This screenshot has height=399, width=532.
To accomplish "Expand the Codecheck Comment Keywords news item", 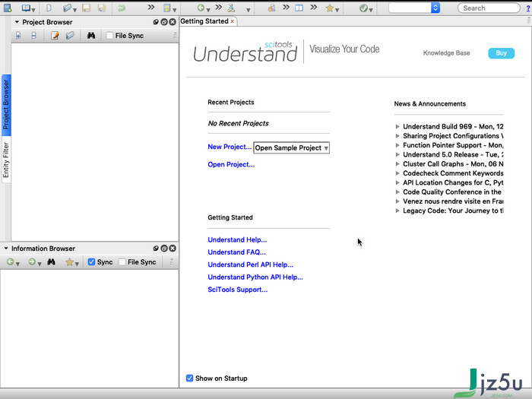I will click(397, 173).
